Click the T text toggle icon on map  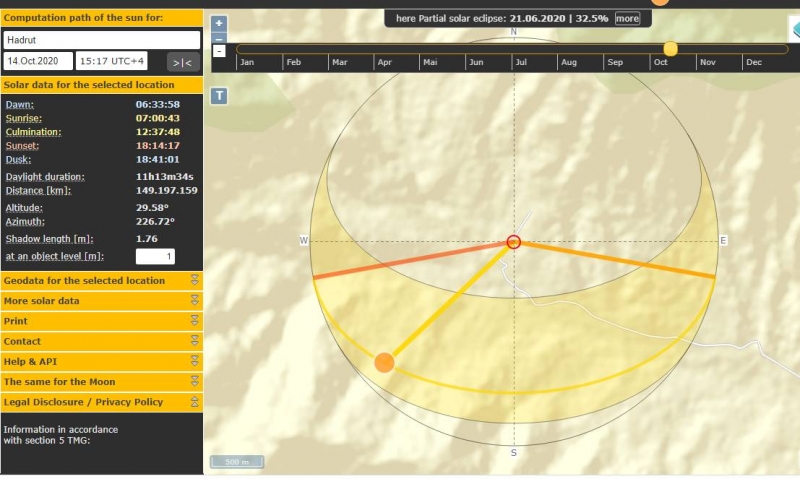pyautogui.click(x=220, y=96)
